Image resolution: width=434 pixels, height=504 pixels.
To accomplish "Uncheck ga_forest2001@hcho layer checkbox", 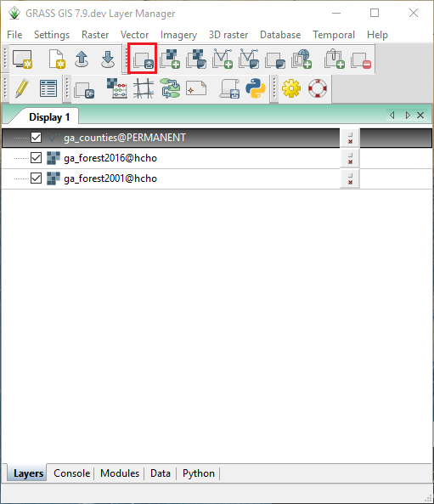I will coord(36,178).
